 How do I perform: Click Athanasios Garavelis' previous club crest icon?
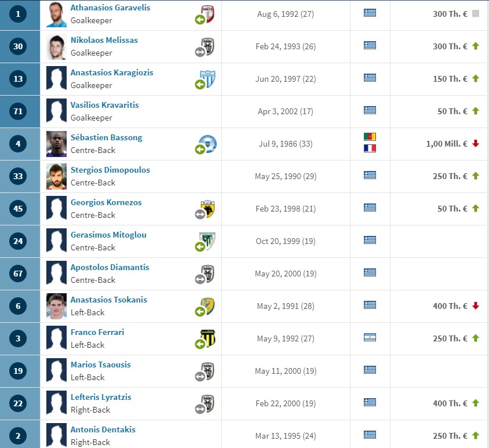[x=209, y=14]
